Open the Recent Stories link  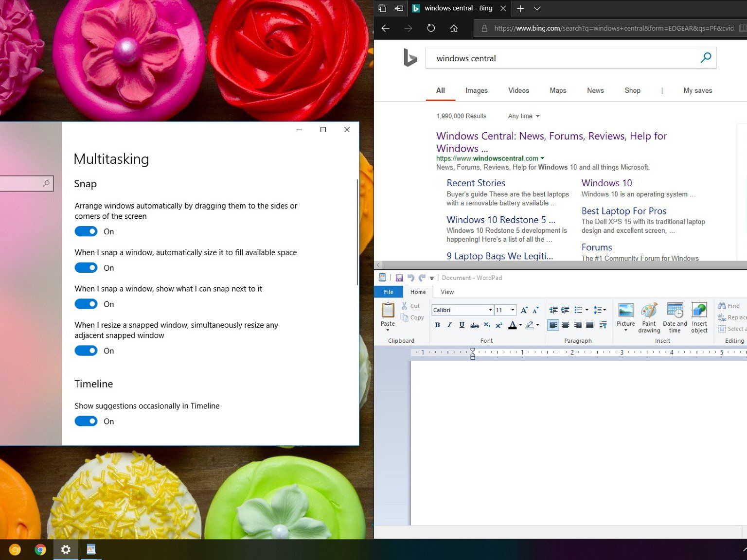tap(476, 183)
